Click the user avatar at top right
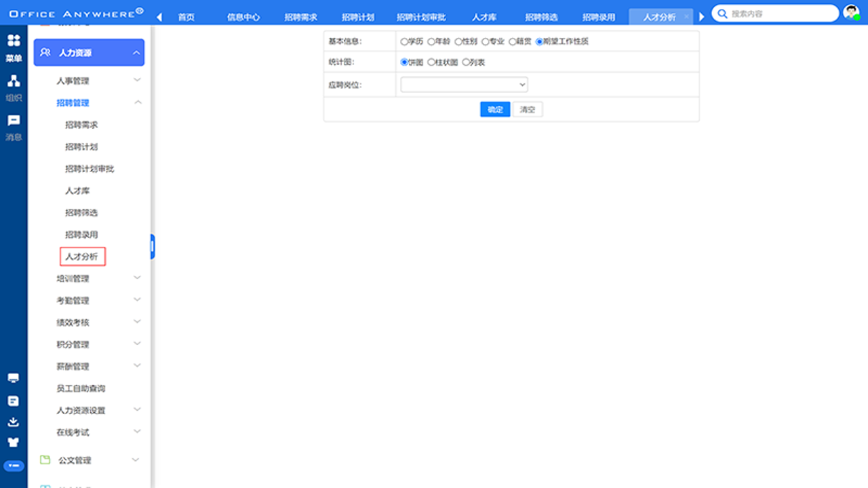Image resolution: width=868 pixels, height=488 pixels. [851, 13]
